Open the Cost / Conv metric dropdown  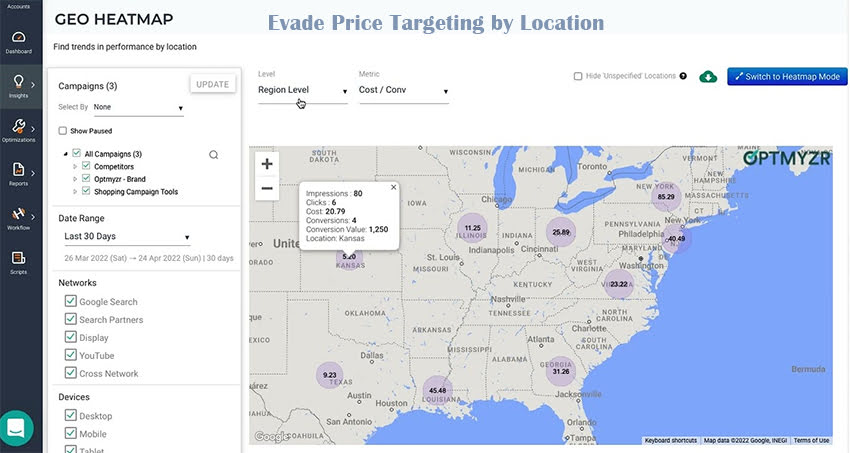click(x=404, y=90)
